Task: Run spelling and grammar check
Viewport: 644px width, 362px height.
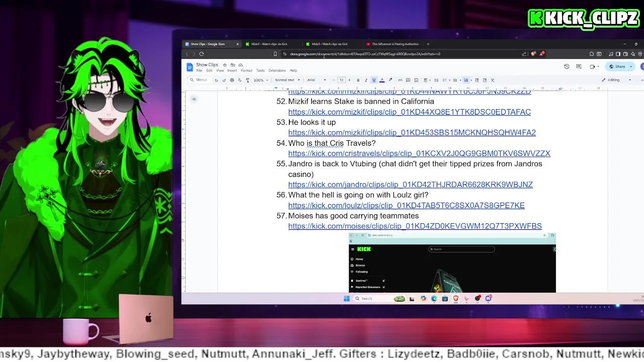Action: click(239, 80)
